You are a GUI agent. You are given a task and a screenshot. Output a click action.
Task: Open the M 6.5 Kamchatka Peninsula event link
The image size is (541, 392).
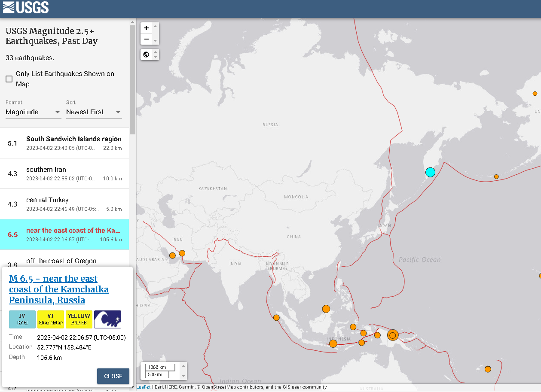[x=59, y=289]
